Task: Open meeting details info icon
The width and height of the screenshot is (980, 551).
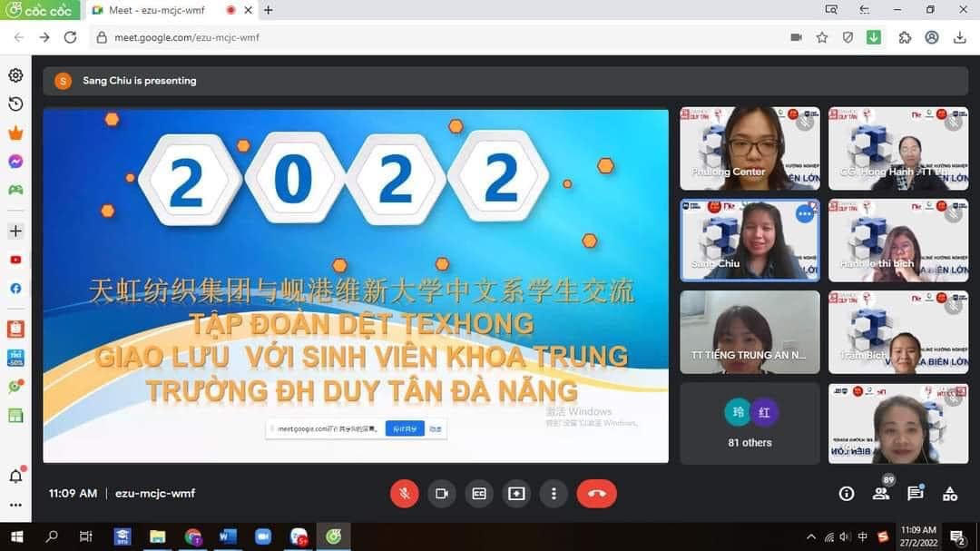Action: [847, 494]
